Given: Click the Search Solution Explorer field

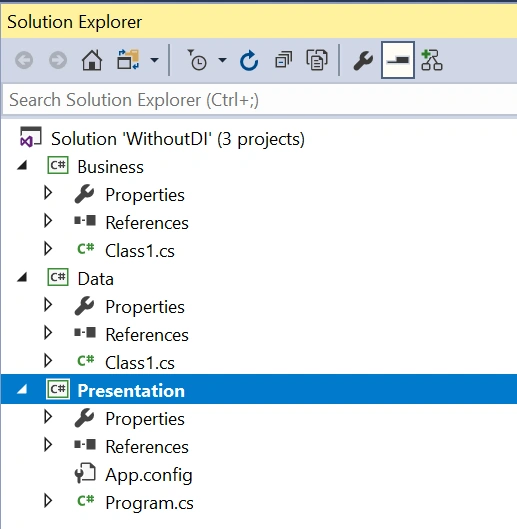Looking at the screenshot, I should [259, 100].
